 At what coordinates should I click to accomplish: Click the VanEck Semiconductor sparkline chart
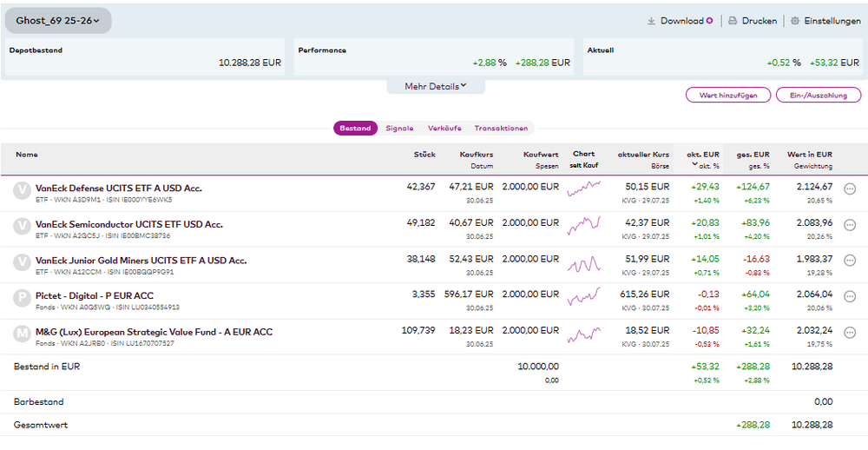[x=583, y=225]
